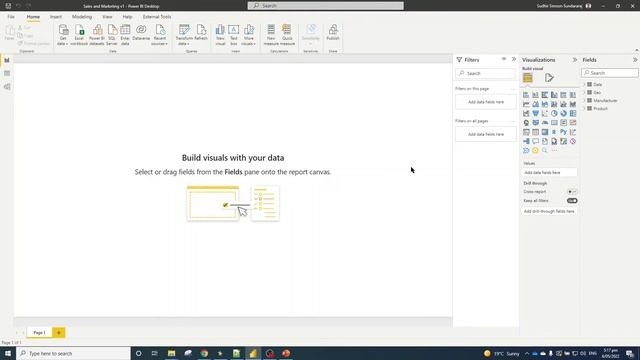Switch to Model view in left sidebar
The height and width of the screenshot is (360, 640).
(7, 87)
